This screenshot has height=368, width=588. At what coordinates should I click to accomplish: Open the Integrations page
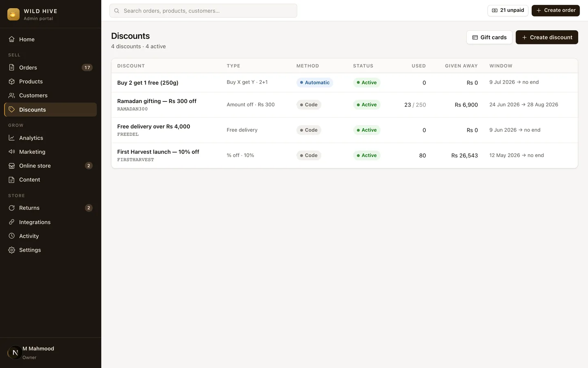click(51, 222)
